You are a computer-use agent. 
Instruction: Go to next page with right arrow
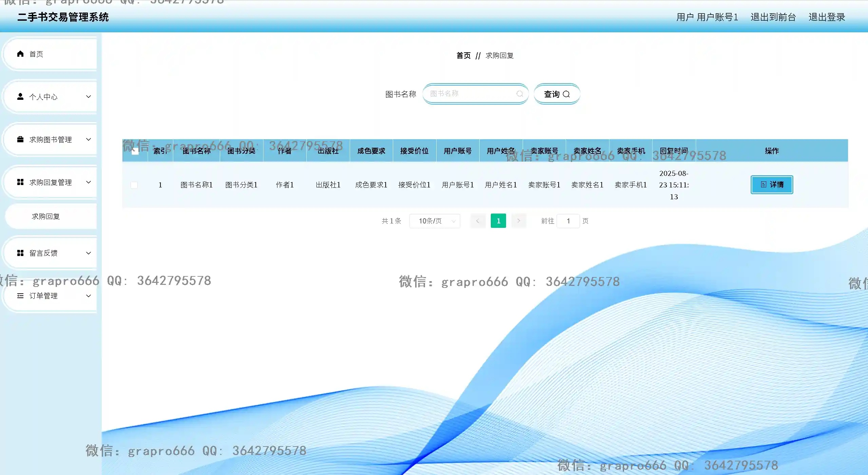[x=519, y=221]
